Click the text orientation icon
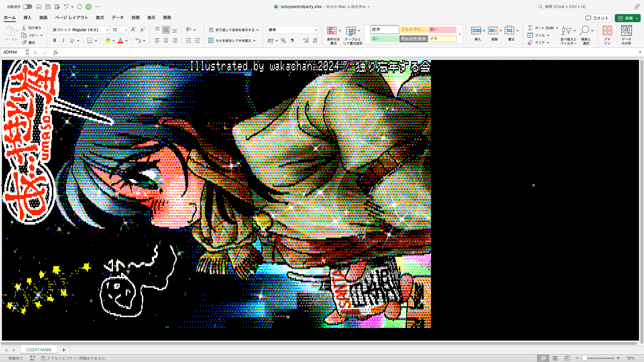This screenshot has height=362, width=644. point(189,30)
